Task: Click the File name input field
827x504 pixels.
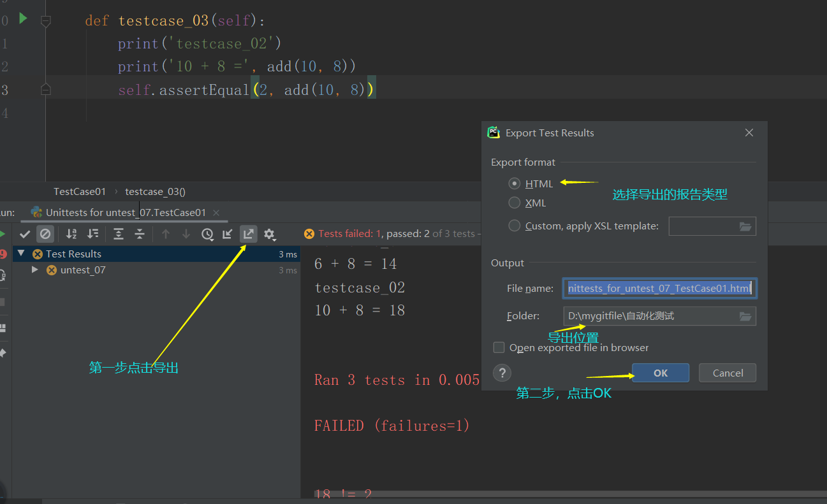Action: click(659, 289)
